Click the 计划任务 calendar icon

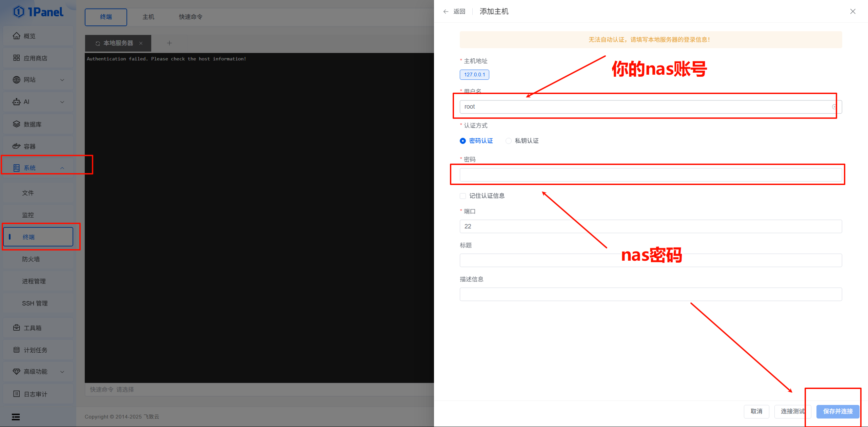pyautogui.click(x=16, y=350)
